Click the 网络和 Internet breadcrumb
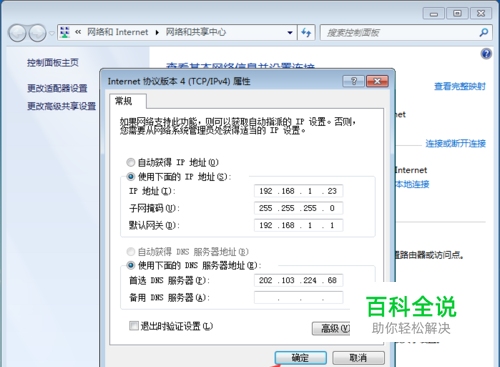500x367 pixels. (117, 32)
